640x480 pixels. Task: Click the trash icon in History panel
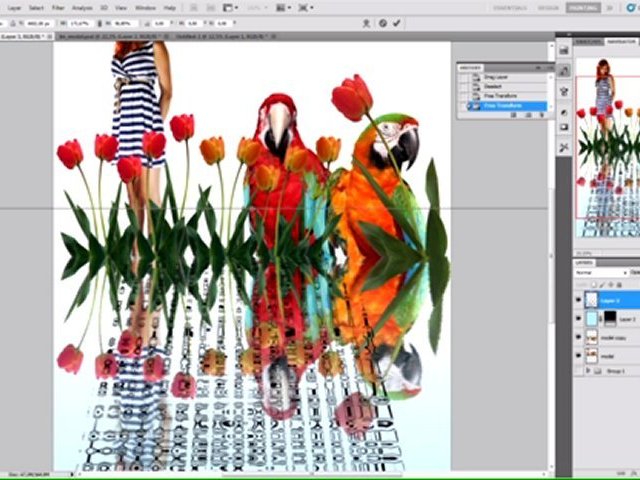coord(541,115)
